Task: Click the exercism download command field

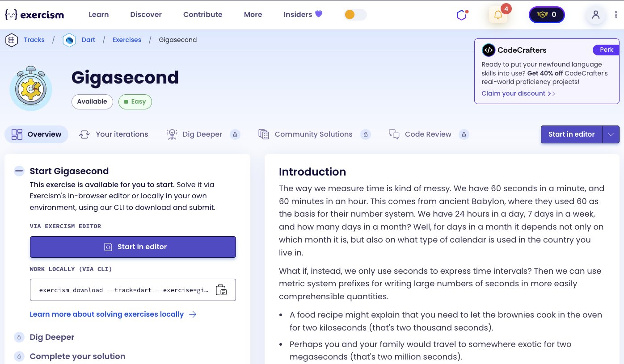Action: pyautogui.click(x=123, y=290)
